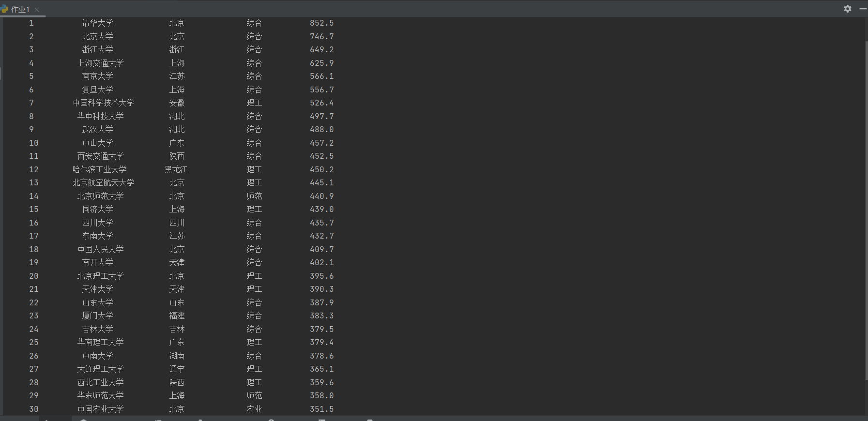
Task: Click the 武汉大学 entry
Action: point(97,129)
